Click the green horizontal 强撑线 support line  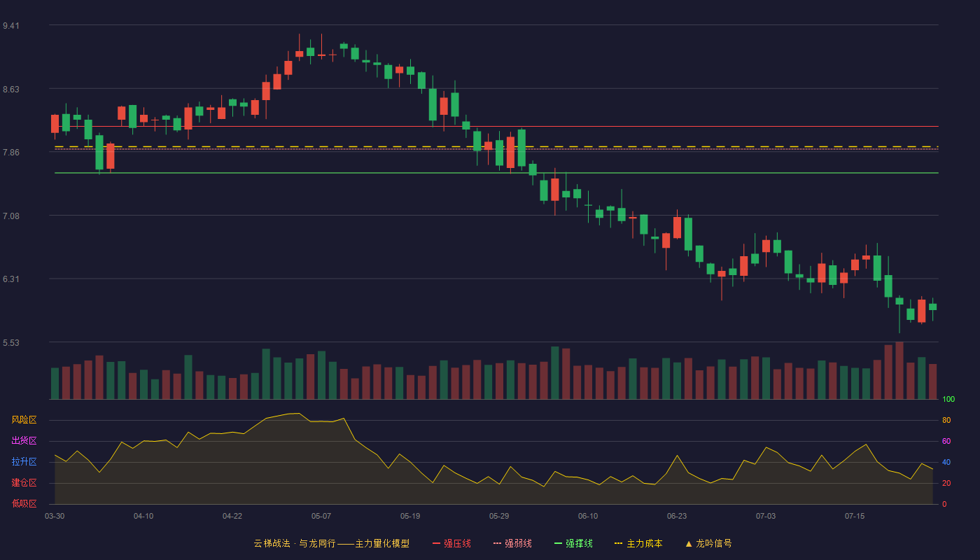click(x=496, y=173)
